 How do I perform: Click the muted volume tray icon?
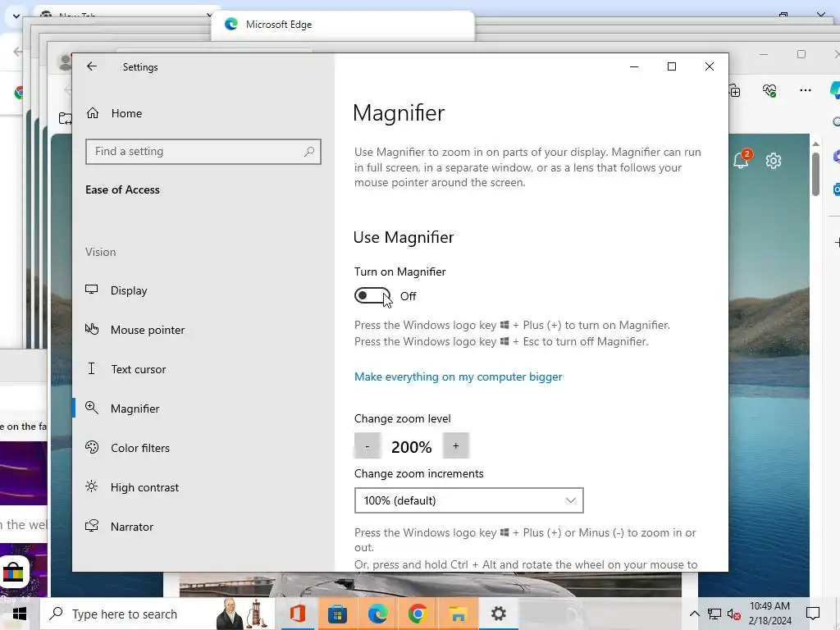pyautogui.click(x=733, y=614)
